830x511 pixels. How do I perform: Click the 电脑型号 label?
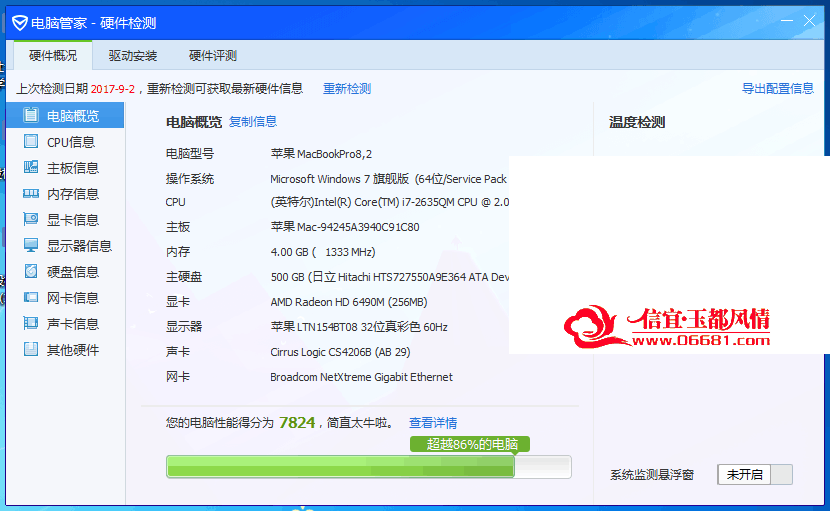190,154
